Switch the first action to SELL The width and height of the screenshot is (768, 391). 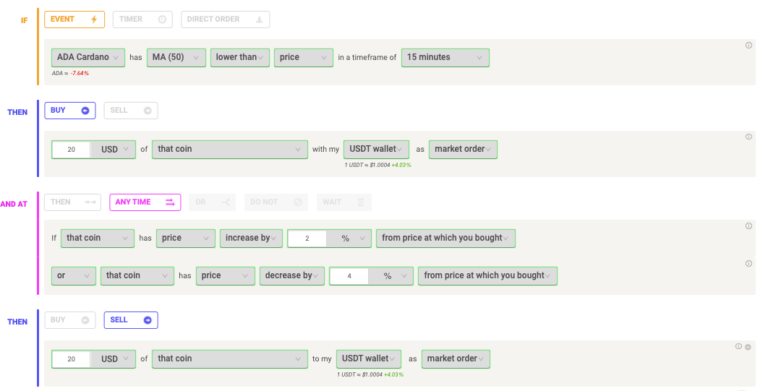131,111
